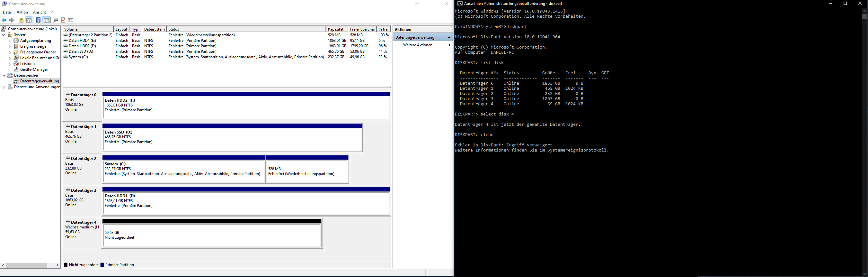Open the Aktion menu
Image resolution: width=868 pixels, height=277 pixels.
[x=22, y=12]
